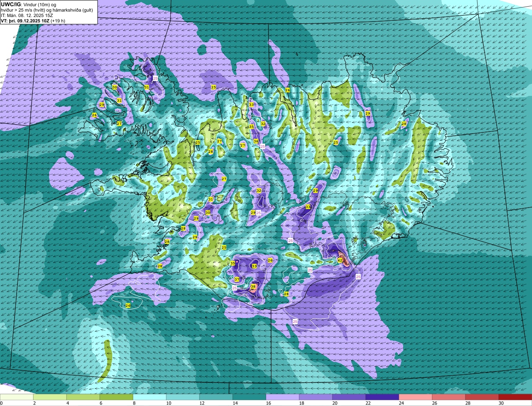Select the yellow 38 gust marker
The width and height of the screenshot is (532, 406).
pyautogui.click(x=253, y=287)
